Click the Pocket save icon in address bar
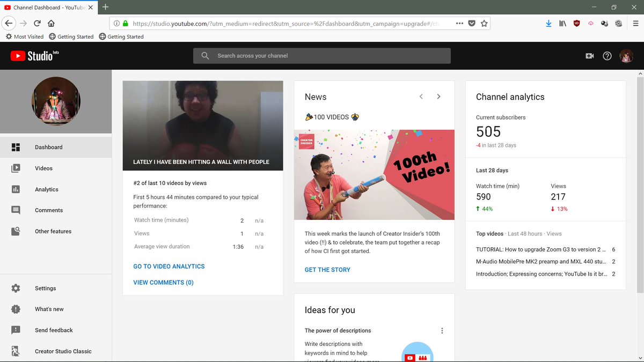The width and height of the screenshot is (644, 362). point(472,24)
